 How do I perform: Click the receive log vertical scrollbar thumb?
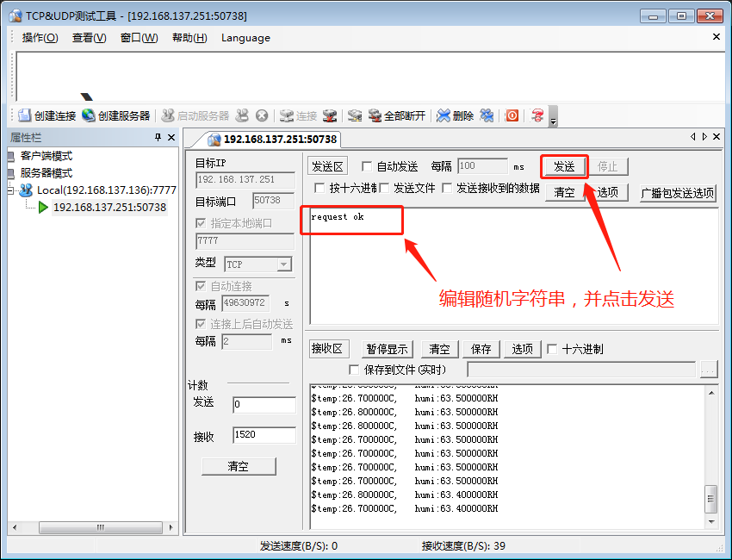click(x=711, y=499)
